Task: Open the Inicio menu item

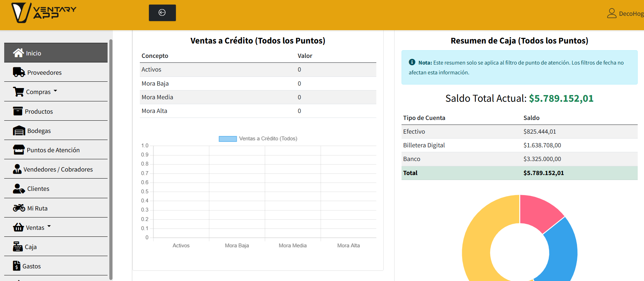Action: [56, 53]
